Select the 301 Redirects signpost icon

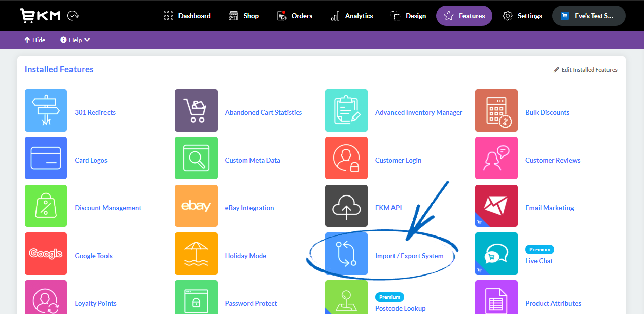tap(46, 110)
